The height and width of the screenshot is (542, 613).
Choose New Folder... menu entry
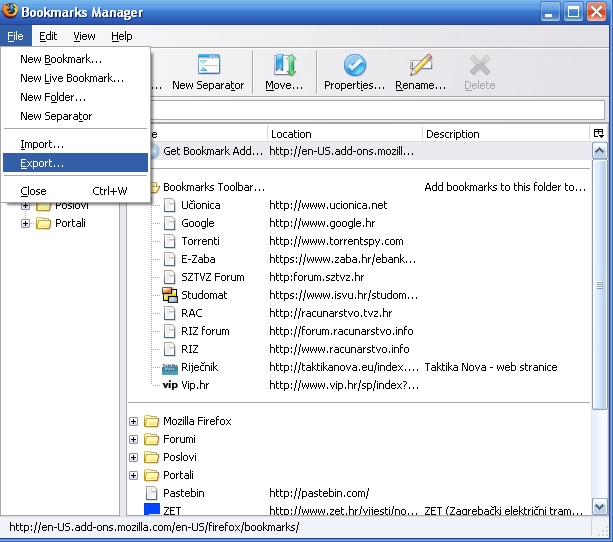(x=75, y=97)
